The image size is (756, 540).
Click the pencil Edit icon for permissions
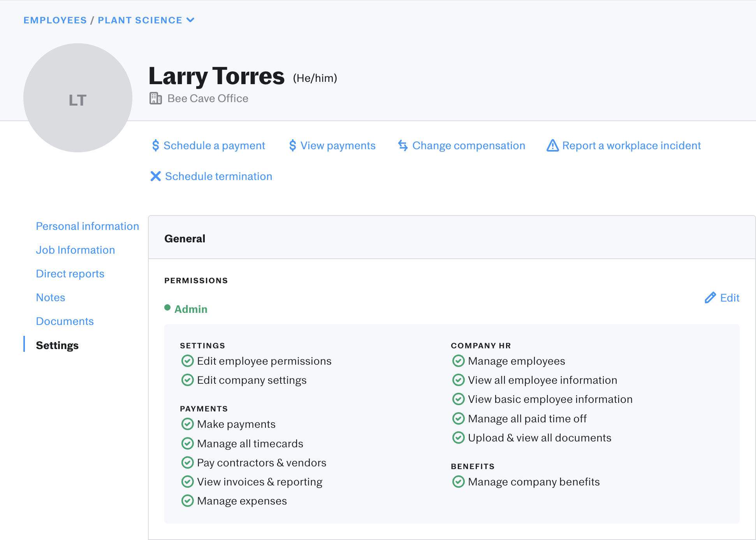coord(711,298)
